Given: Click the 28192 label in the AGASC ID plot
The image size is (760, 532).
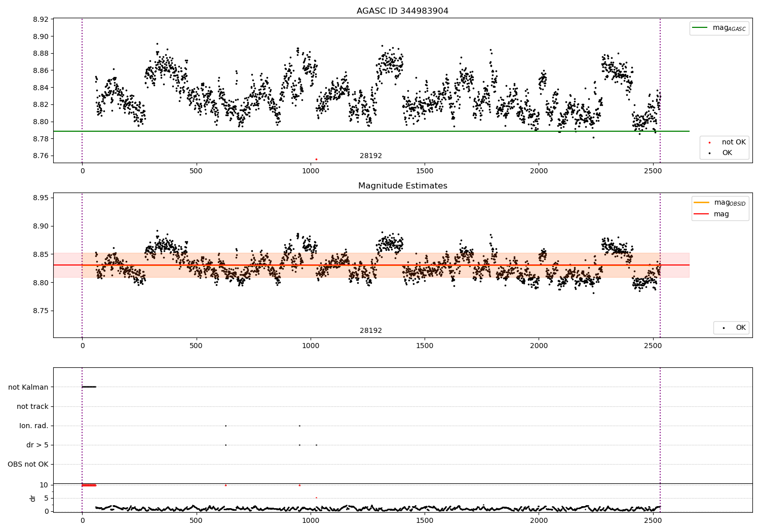Looking at the screenshot, I should tap(371, 156).
